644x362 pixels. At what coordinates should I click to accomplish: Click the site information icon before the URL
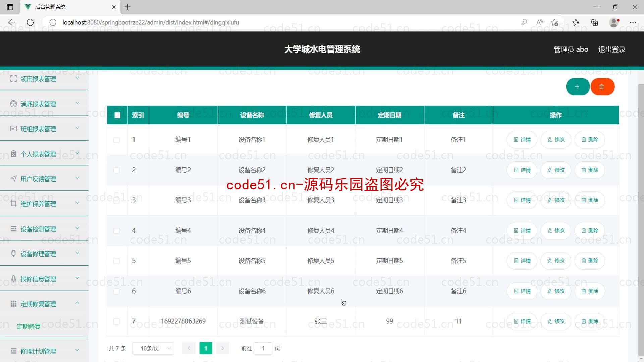click(x=53, y=22)
